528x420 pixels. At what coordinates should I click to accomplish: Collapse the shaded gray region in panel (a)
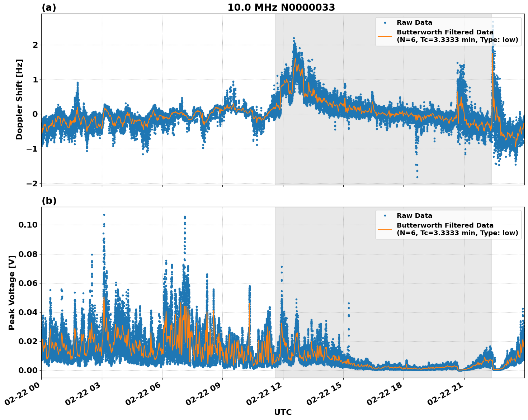click(384, 161)
